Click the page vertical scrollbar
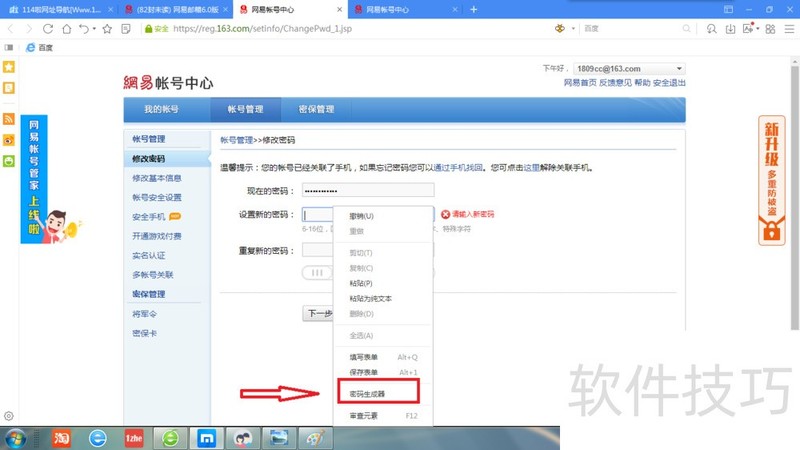800x450 pixels. pos(795,196)
